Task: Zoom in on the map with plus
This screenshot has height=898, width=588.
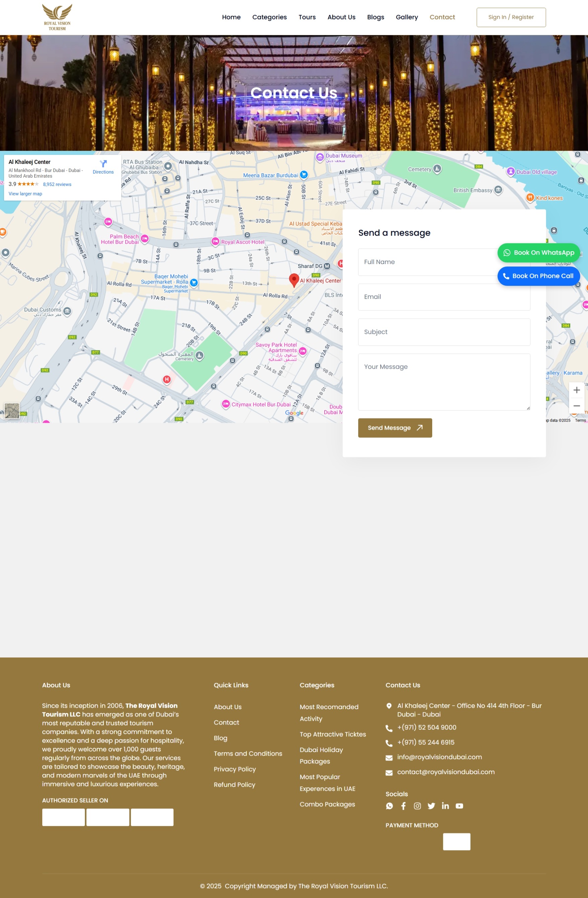Action: click(x=576, y=390)
